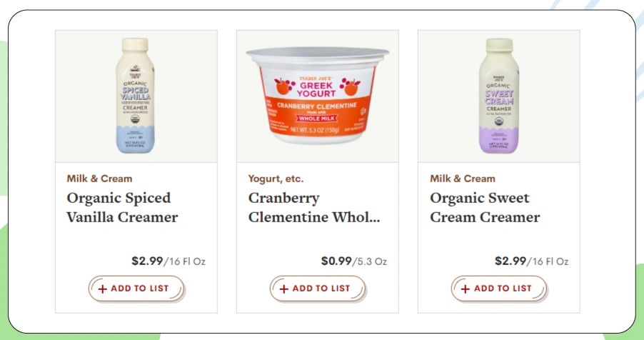Screen dimensions: 644x340
Task: Open the Organic Sweet Cream Creamer title
Action: [x=485, y=207]
